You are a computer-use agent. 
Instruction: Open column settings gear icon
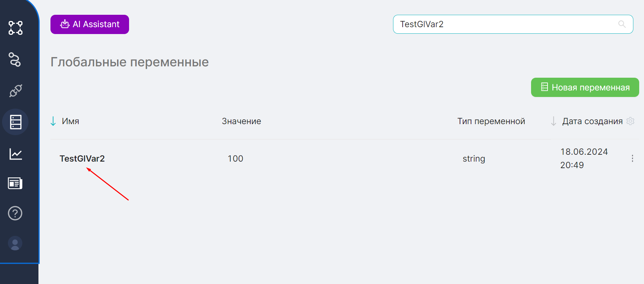[630, 121]
